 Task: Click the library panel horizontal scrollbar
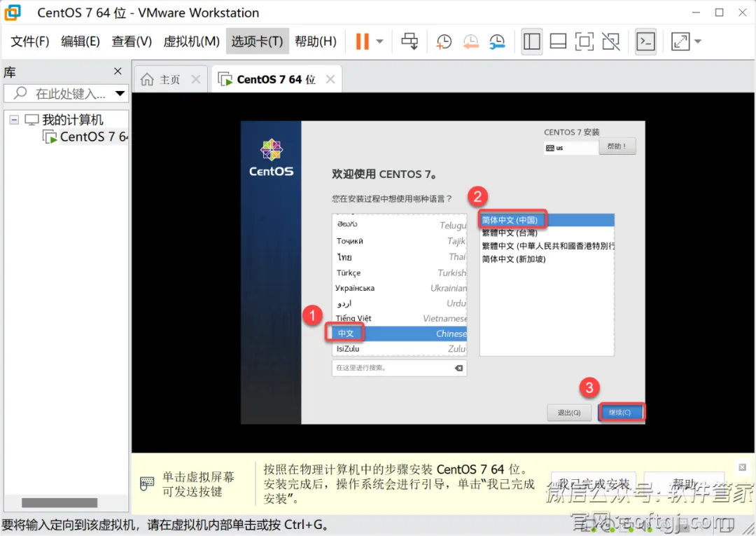(59, 502)
